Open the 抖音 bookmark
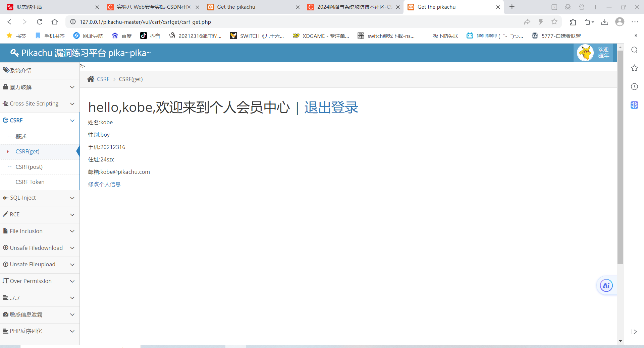Viewport: 644px width, 348px height. coord(150,36)
